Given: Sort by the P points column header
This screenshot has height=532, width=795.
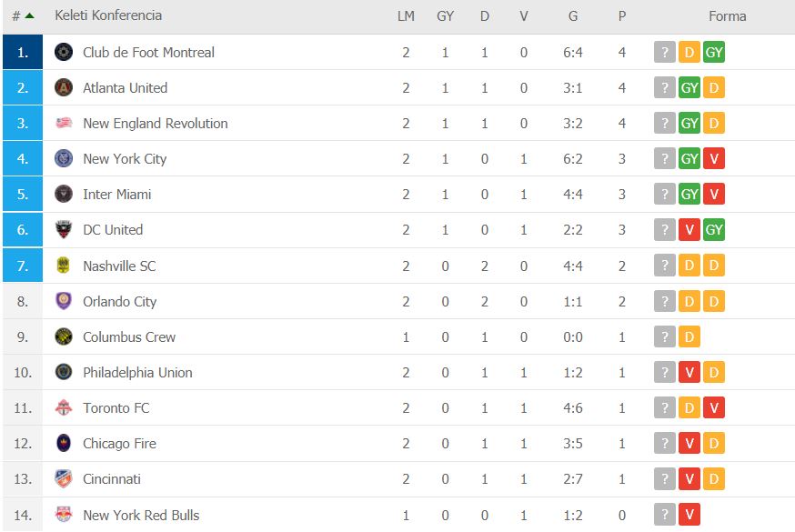Looking at the screenshot, I should [622, 16].
